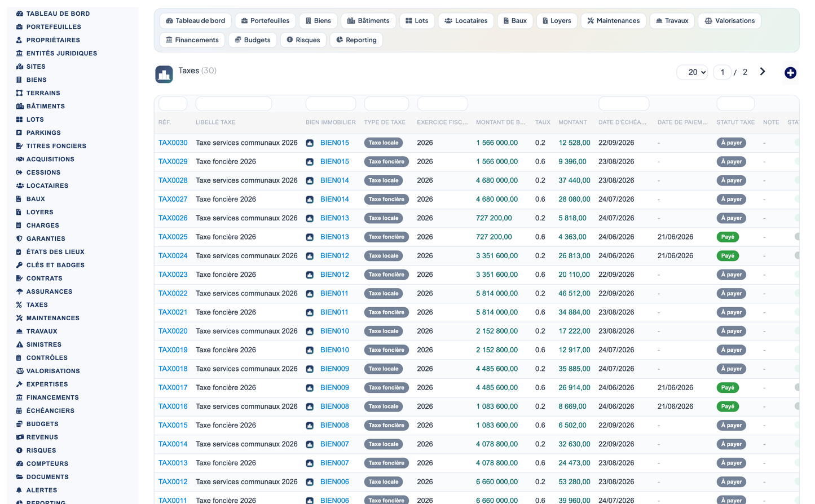The width and height of the screenshot is (815, 504).
Task: Open property link BIEN014 in TAX0028 row
Action: tap(334, 180)
